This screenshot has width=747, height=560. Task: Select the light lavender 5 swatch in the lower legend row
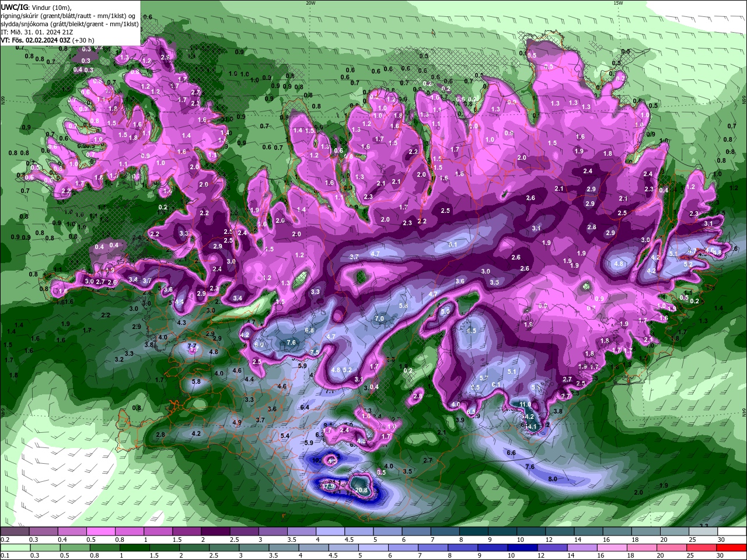pos(373,547)
